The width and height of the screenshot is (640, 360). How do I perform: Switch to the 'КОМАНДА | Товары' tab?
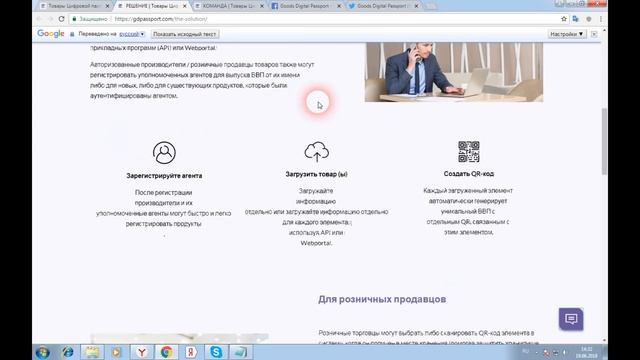229,6
